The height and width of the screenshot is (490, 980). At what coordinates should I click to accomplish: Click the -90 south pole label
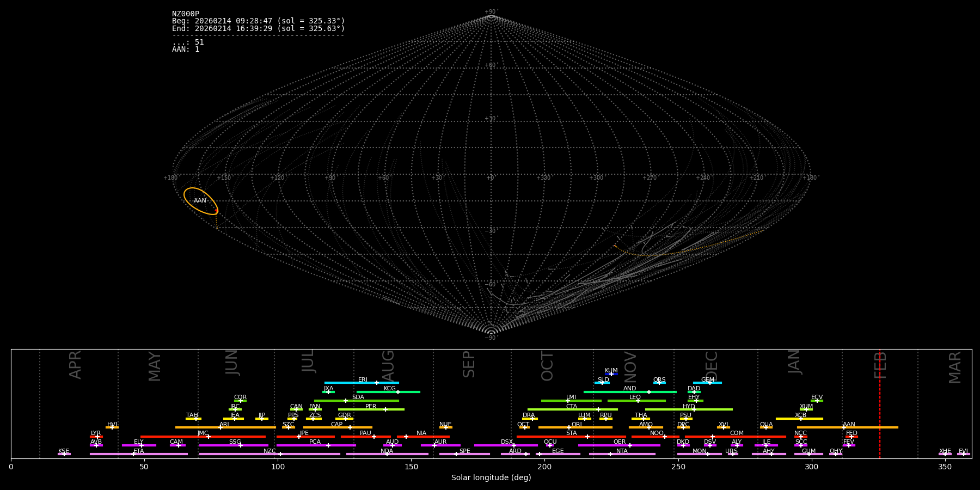491,338
